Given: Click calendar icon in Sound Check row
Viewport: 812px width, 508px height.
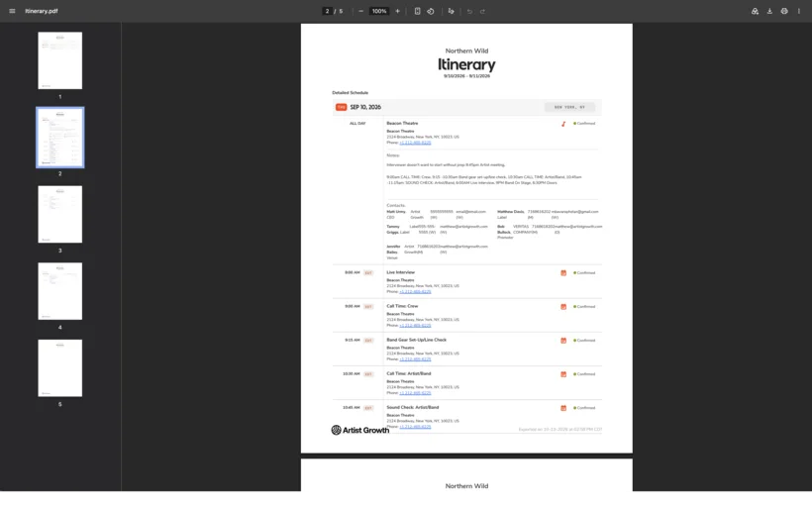Looking at the screenshot, I should click(563, 408).
